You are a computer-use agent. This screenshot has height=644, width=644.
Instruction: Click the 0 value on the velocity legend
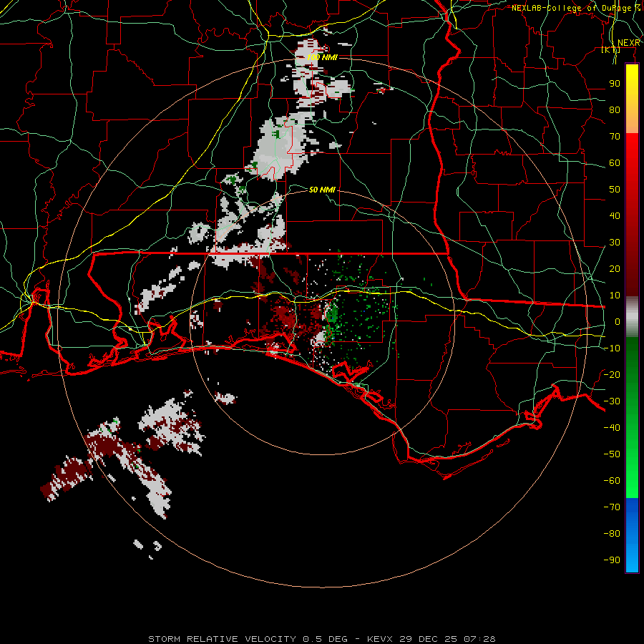(618, 322)
